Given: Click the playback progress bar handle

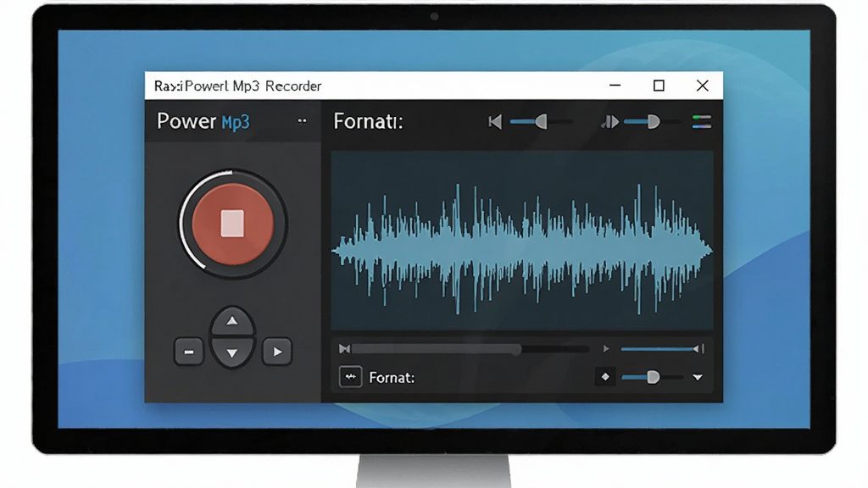Looking at the screenshot, I should pos(516,349).
